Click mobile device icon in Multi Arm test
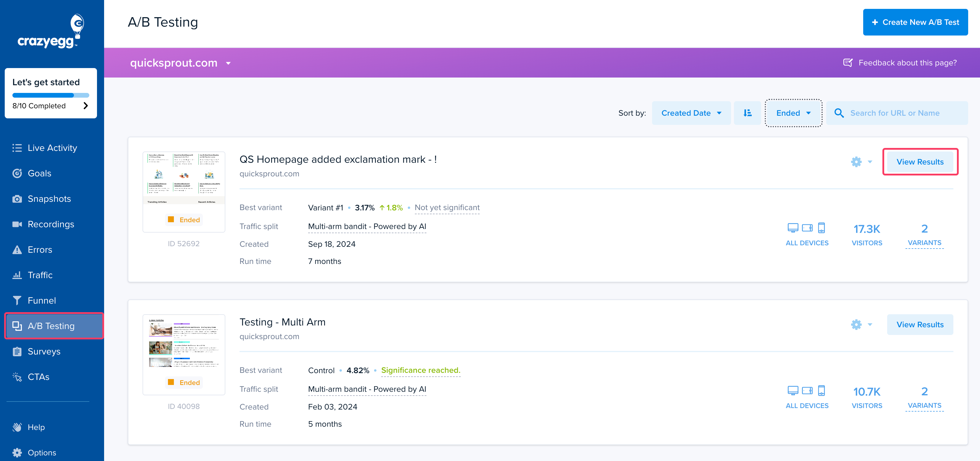This screenshot has width=980, height=461. tap(821, 391)
